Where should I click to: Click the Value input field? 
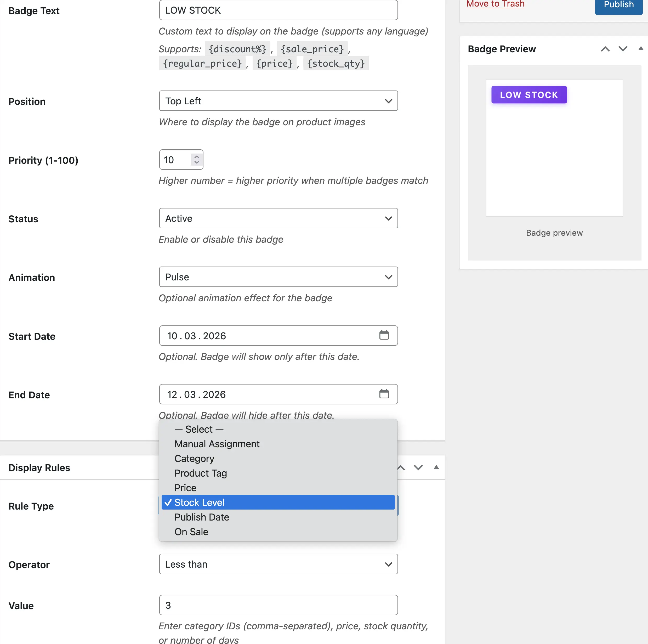[x=278, y=605]
